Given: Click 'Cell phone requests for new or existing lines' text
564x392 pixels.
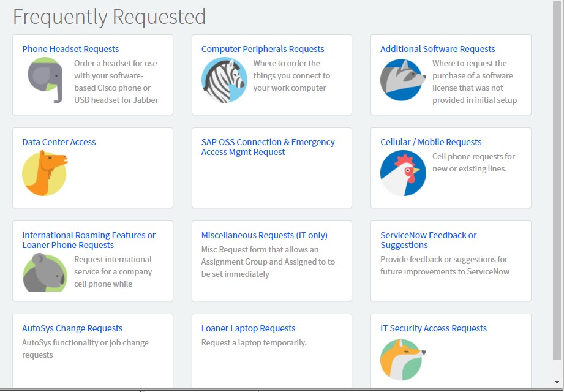Looking at the screenshot, I should (x=473, y=162).
